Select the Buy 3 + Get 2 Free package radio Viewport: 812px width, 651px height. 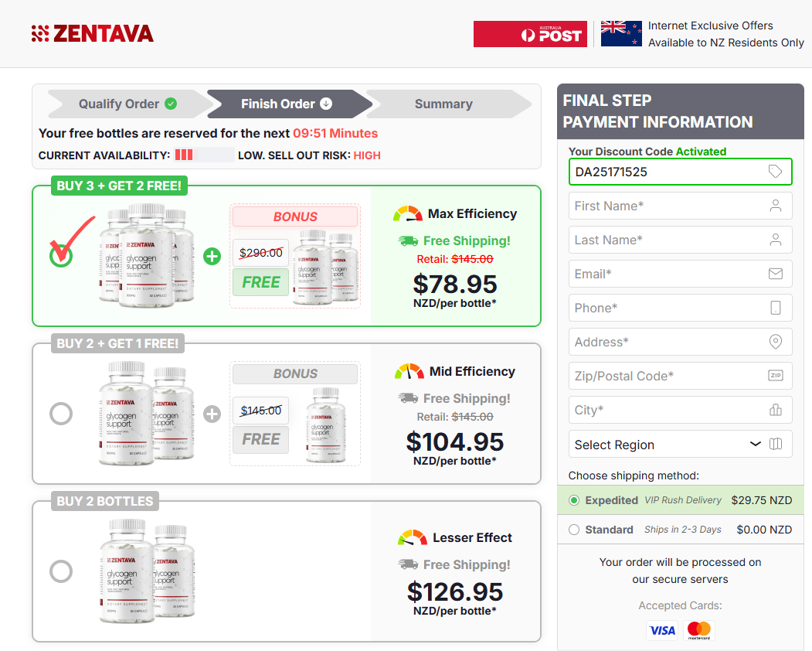click(61, 256)
